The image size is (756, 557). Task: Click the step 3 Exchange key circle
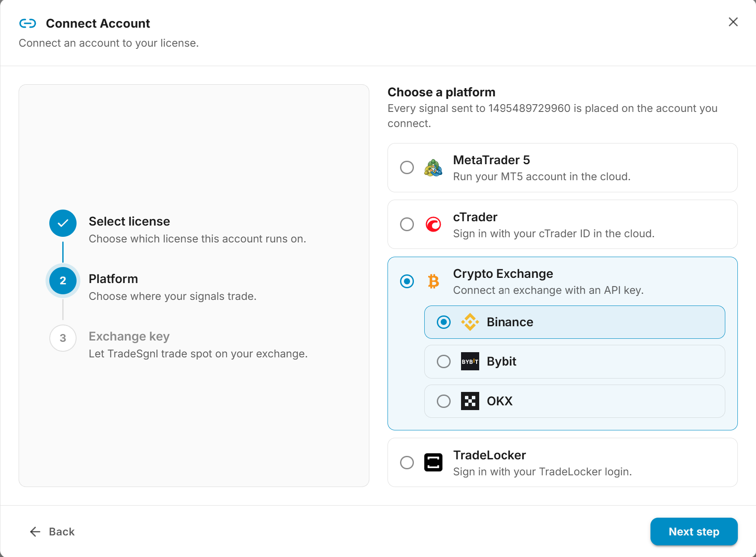pos(63,338)
